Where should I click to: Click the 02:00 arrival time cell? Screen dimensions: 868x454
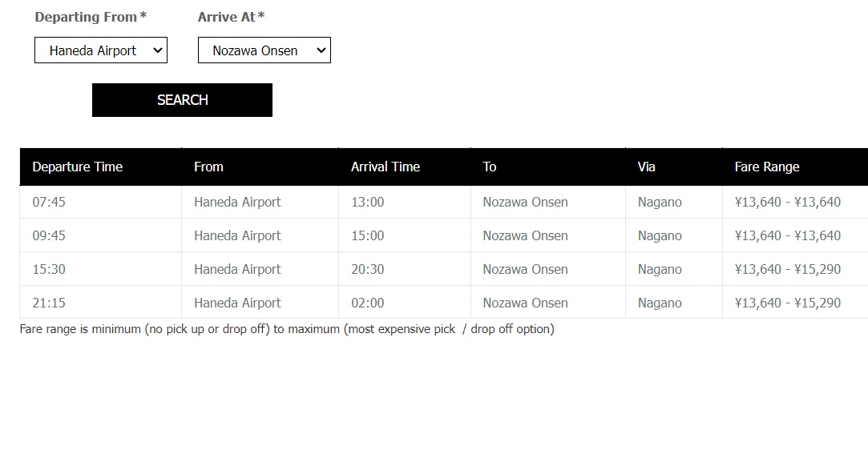pyautogui.click(x=368, y=303)
